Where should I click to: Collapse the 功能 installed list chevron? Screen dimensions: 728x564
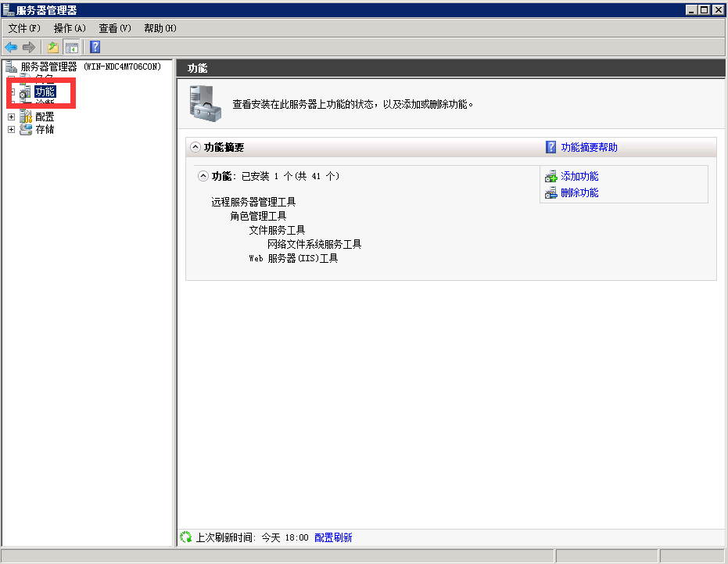coord(203,177)
